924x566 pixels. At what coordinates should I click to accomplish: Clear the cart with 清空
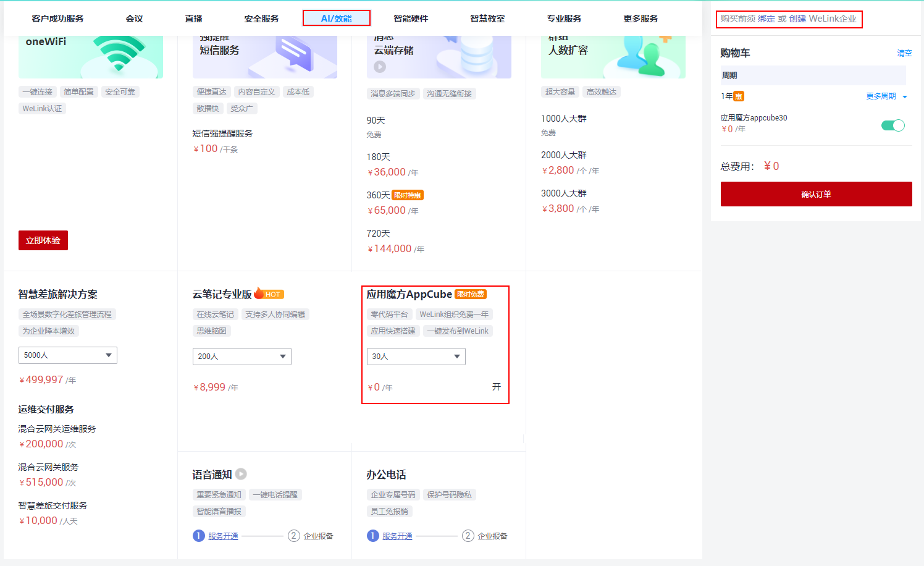[904, 53]
